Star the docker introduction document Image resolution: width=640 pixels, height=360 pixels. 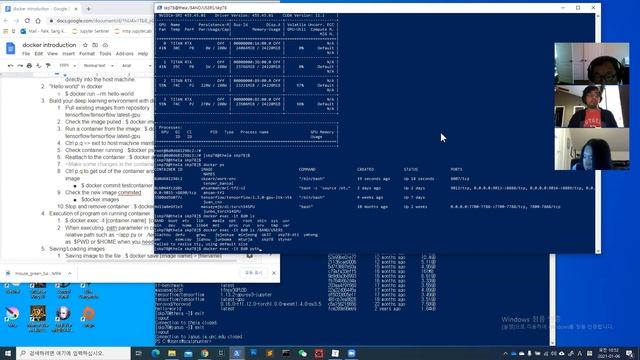[x=85, y=45]
